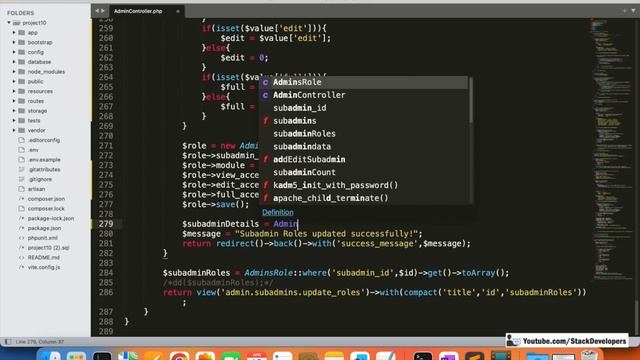This screenshot has width=640, height=360.
Task: Click the storage folder icon
Action: click(22, 111)
